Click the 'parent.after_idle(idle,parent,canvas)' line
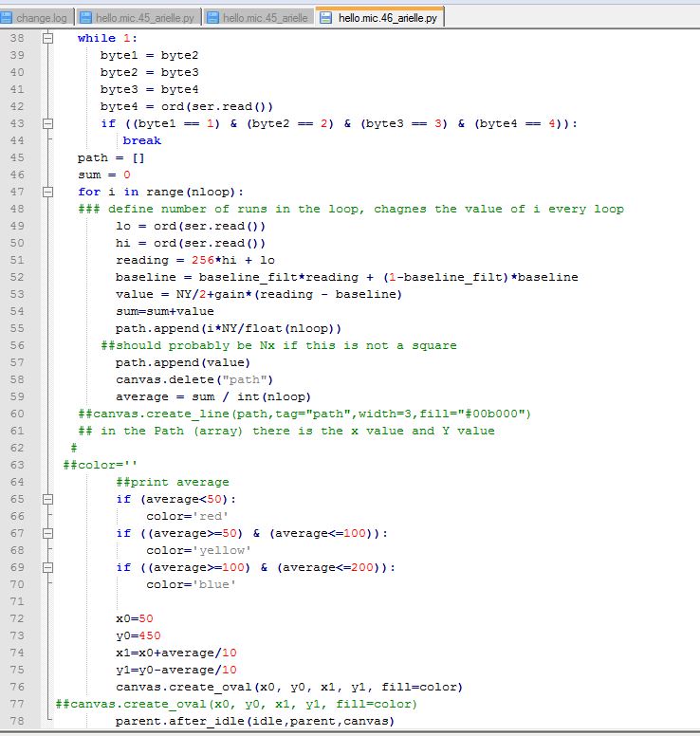The height and width of the screenshot is (736, 700). click(x=255, y=721)
